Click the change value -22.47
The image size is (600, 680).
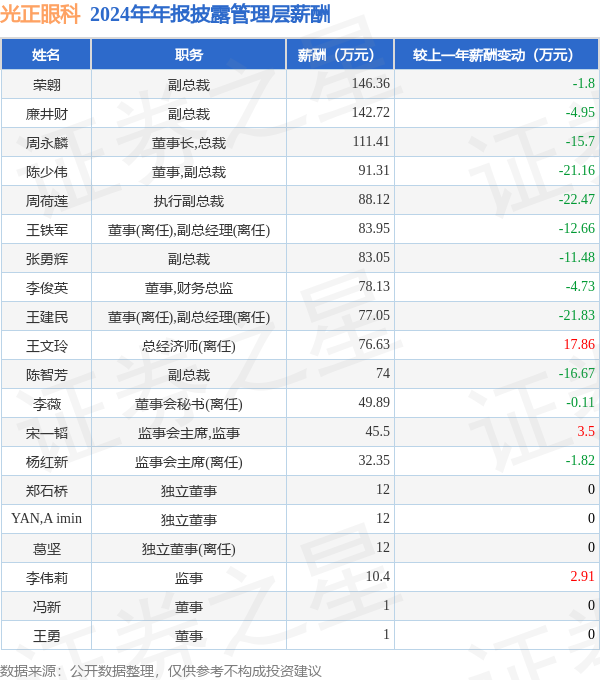coord(577,199)
